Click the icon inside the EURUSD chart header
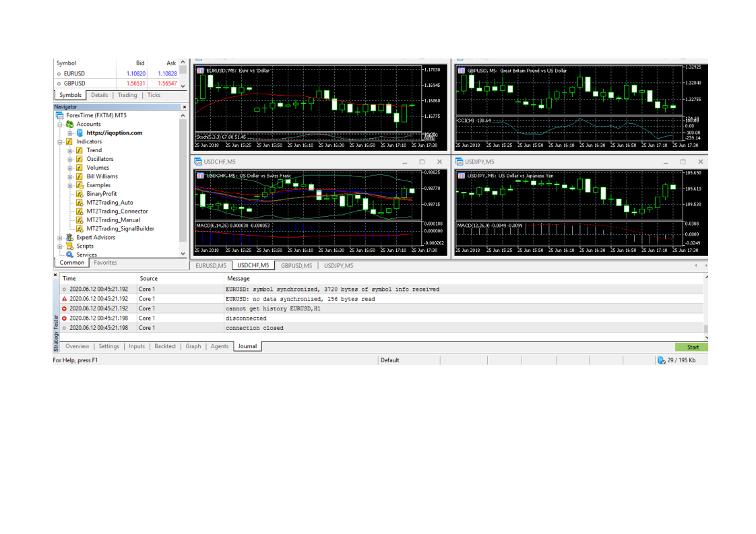 201,71
